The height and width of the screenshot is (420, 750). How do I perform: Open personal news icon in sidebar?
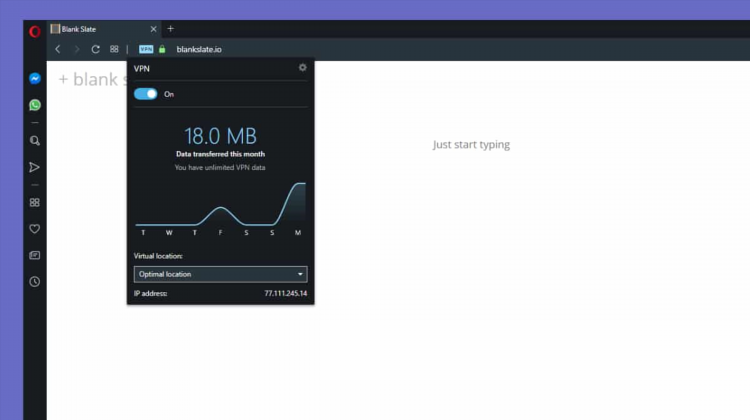[34, 255]
